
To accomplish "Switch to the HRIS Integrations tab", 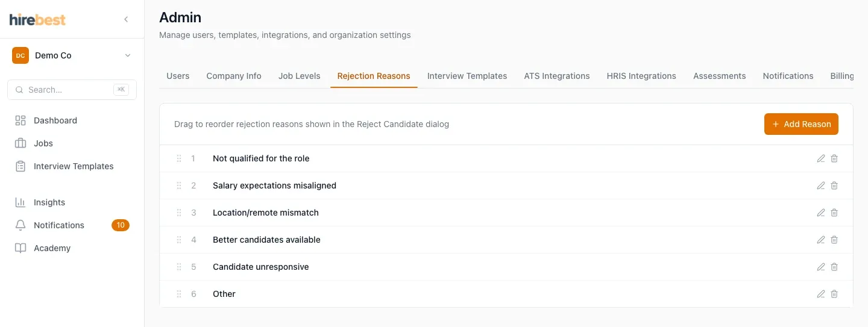I will pos(641,76).
